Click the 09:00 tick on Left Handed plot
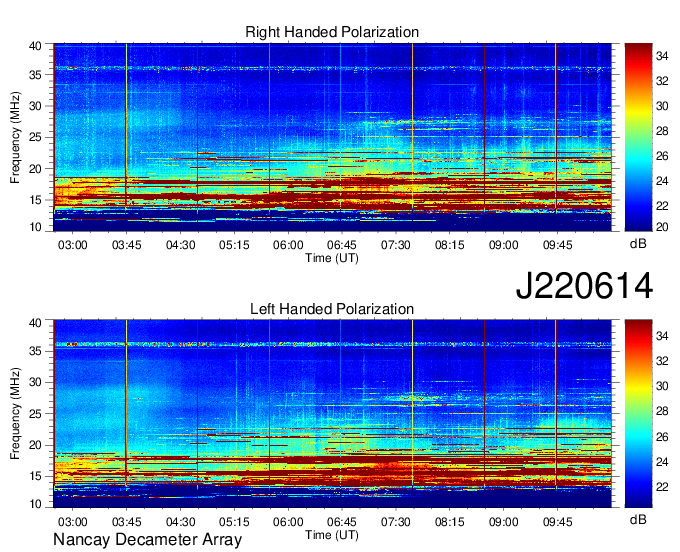The height and width of the screenshot is (552, 680). (503, 522)
